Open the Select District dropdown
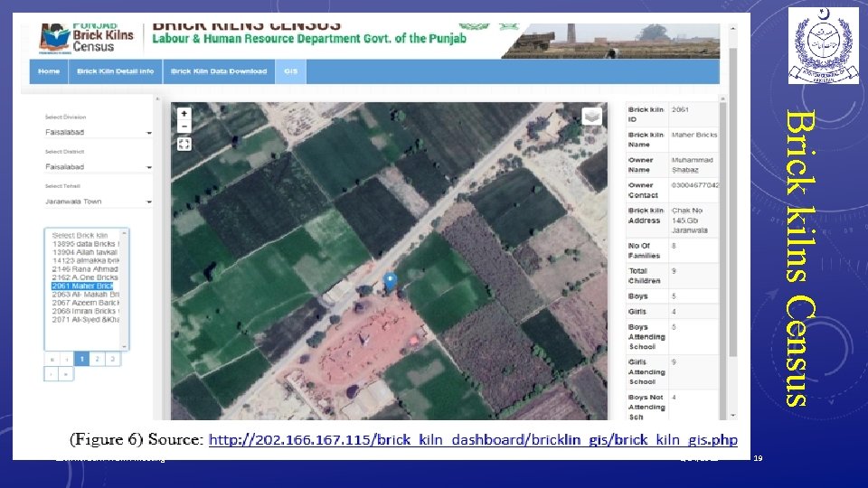The width and height of the screenshot is (868, 488). tap(98, 166)
